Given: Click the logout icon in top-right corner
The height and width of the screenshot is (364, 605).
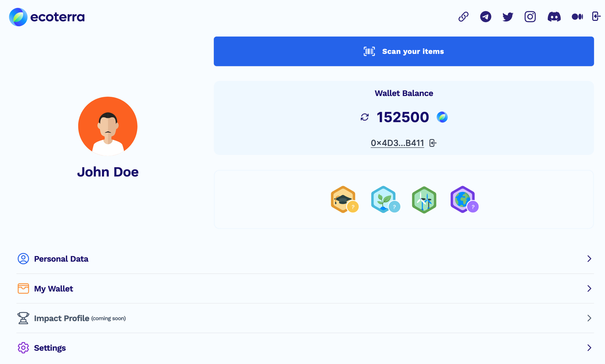Looking at the screenshot, I should 596,16.
